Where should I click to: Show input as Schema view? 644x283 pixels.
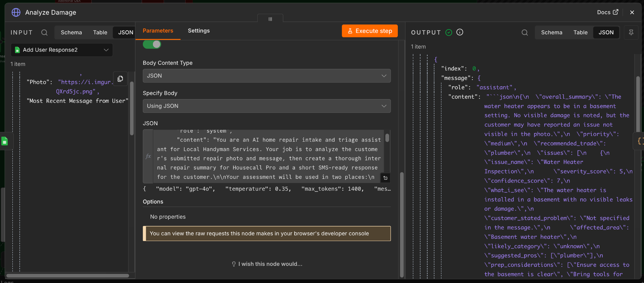coord(71,33)
